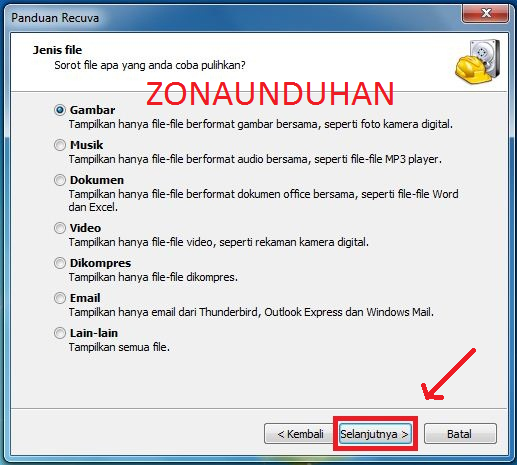Pick the Lain-lain radio option
Viewport: 517px width, 465px height.
[x=60, y=333]
